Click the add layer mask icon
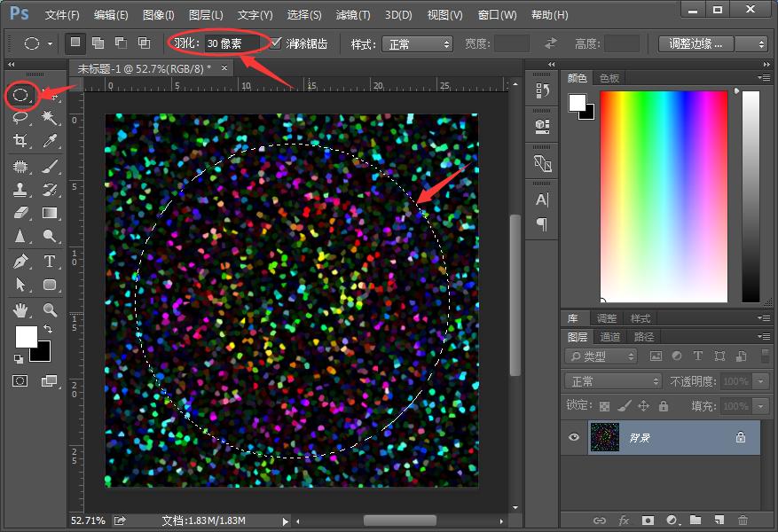Viewport: 778px width, 532px height. 648,520
